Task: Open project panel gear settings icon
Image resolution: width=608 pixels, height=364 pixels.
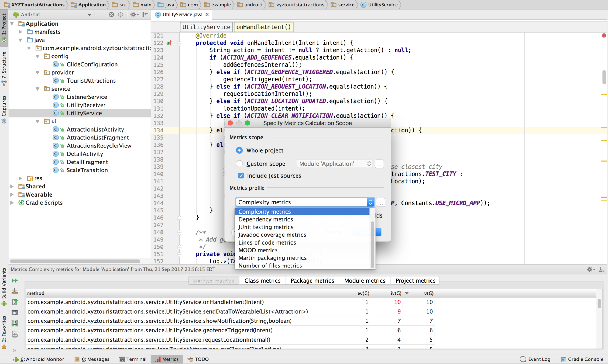Action: pos(133,15)
